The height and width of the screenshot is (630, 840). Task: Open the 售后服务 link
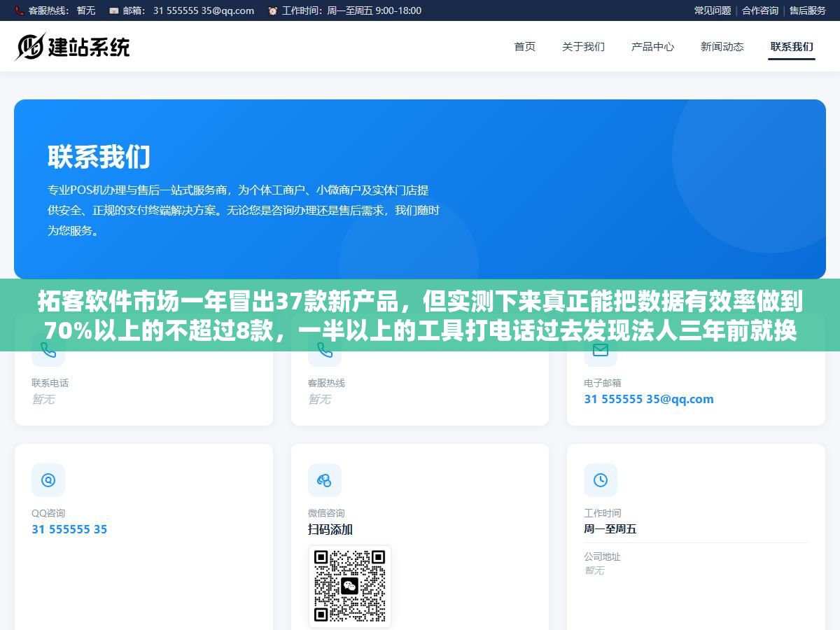point(808,10)
